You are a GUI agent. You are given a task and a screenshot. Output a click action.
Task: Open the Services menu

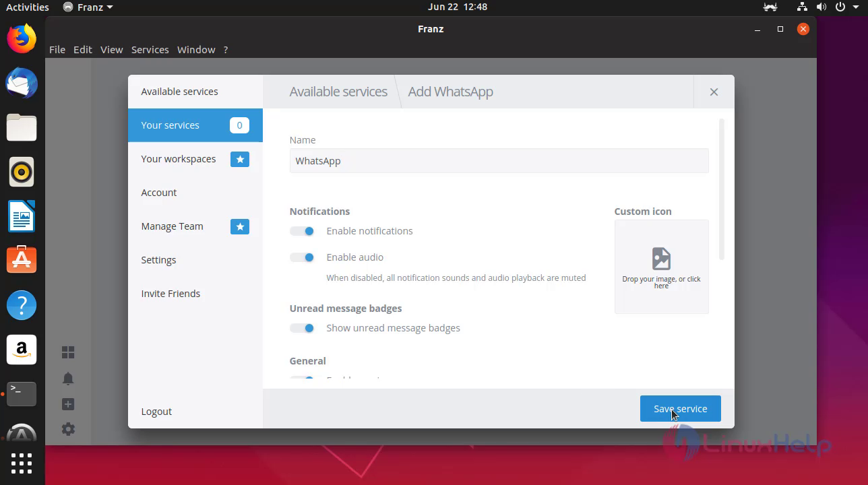[150, 50]
